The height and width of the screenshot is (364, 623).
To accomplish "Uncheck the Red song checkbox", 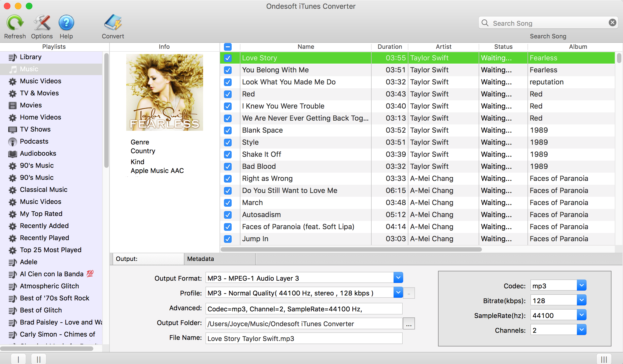I will pos(228,93).
